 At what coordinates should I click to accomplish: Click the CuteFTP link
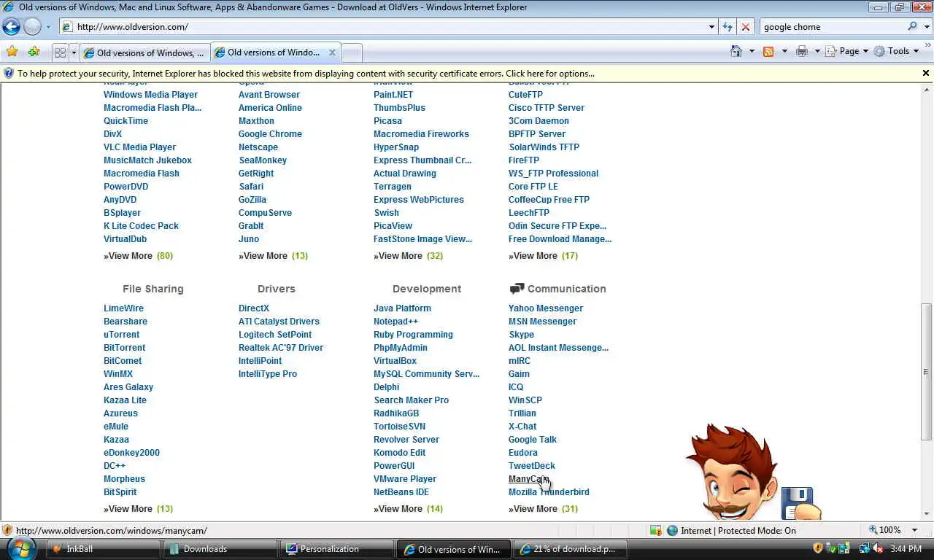pyautogui.click(x=525, y=95)
